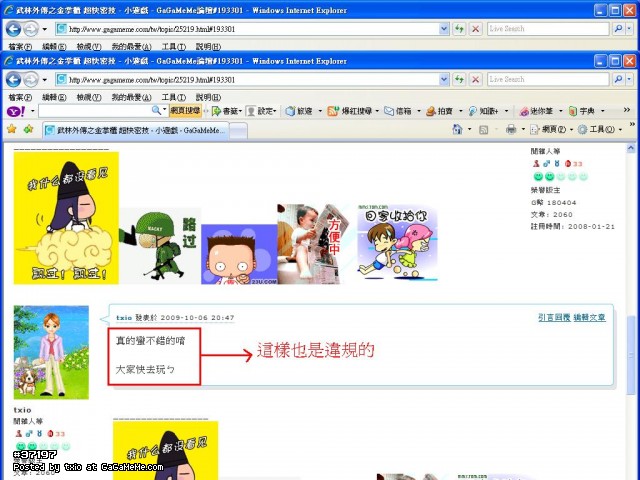640x480 pixels.
Task: Click the Home icon in command bar
Action: (x=458, y=129)
